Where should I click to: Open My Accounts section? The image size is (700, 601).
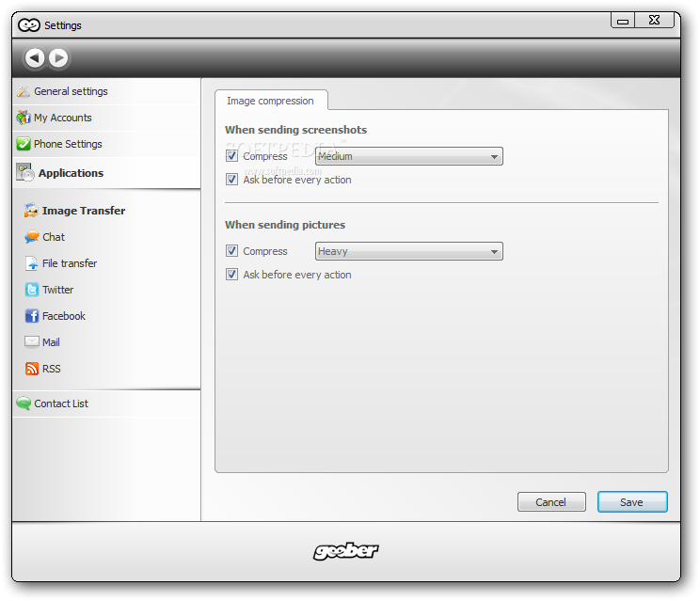coord(106,118)
